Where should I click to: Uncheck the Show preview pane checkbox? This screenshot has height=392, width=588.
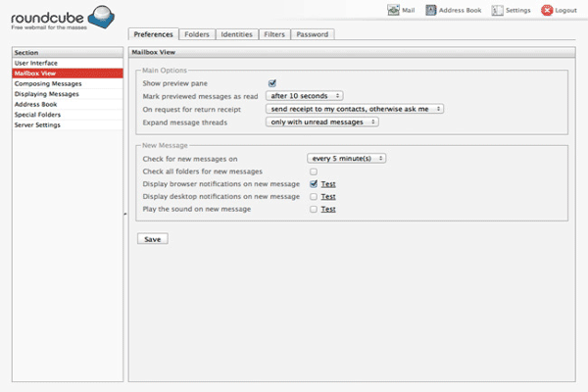(272, 83)
